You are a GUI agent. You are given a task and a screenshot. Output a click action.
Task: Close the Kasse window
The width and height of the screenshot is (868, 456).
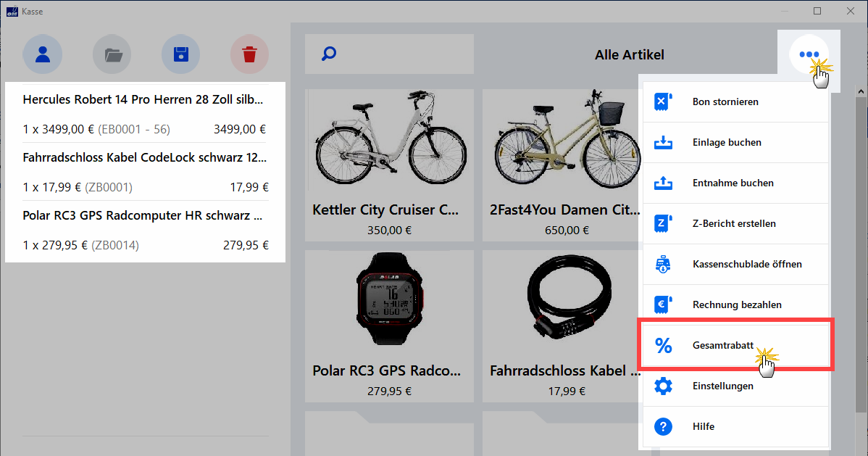[851, 11]
